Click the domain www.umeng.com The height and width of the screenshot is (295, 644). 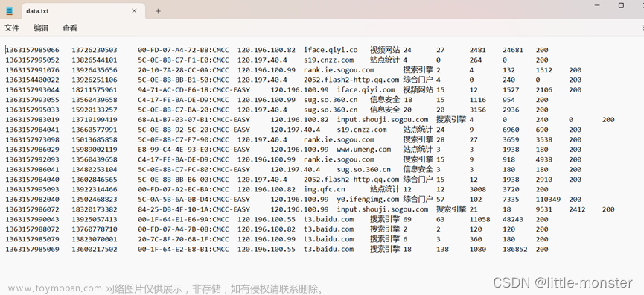[x=364, y=150]
